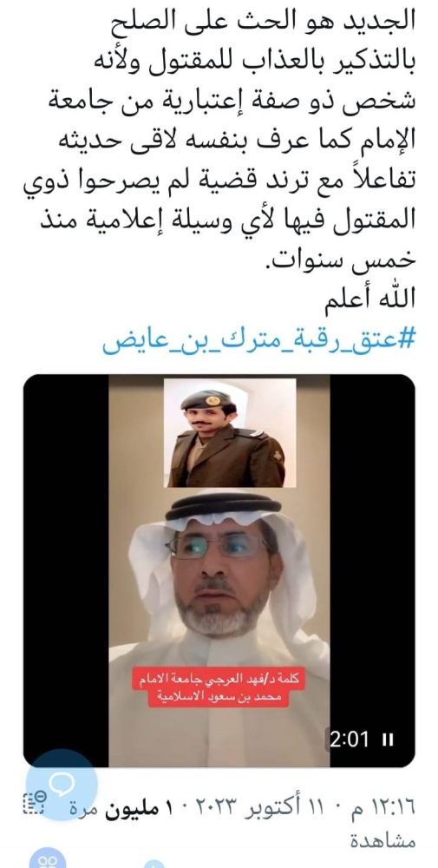Tap the floating circular icon at bottom left
Viewport: 438px width, 868px height.
[48, 859]
